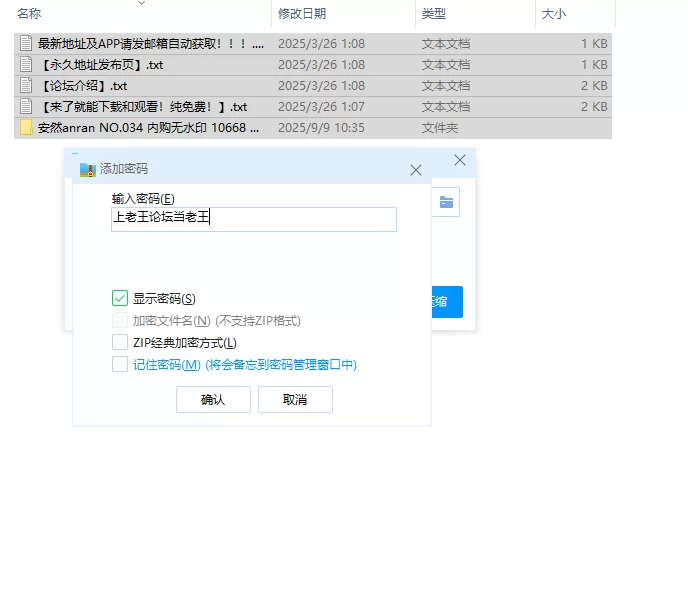The height and width of the screenshot is (613, 688).
Task: Click the yellow folder icon for 安然anran
Action: coord(26,128)
